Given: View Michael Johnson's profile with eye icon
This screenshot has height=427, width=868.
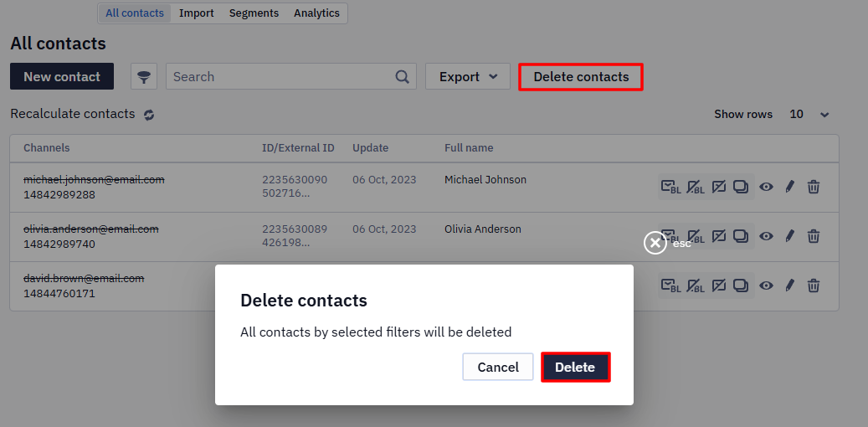Looking at the screenshot, I should click(766, 187).
